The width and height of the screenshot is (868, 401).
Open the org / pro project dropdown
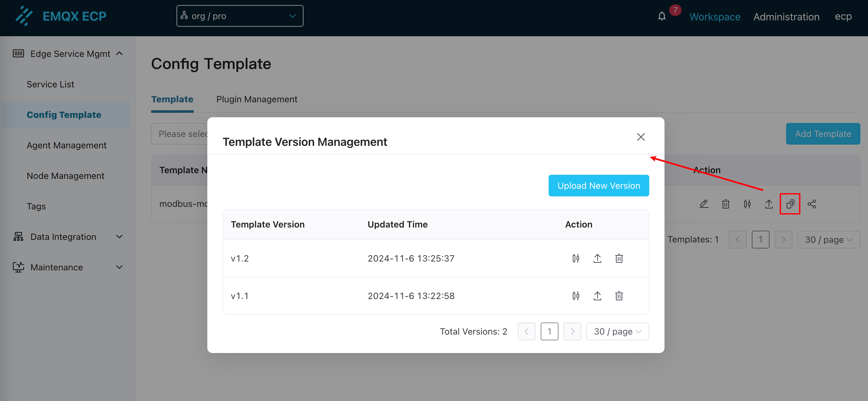240,16
